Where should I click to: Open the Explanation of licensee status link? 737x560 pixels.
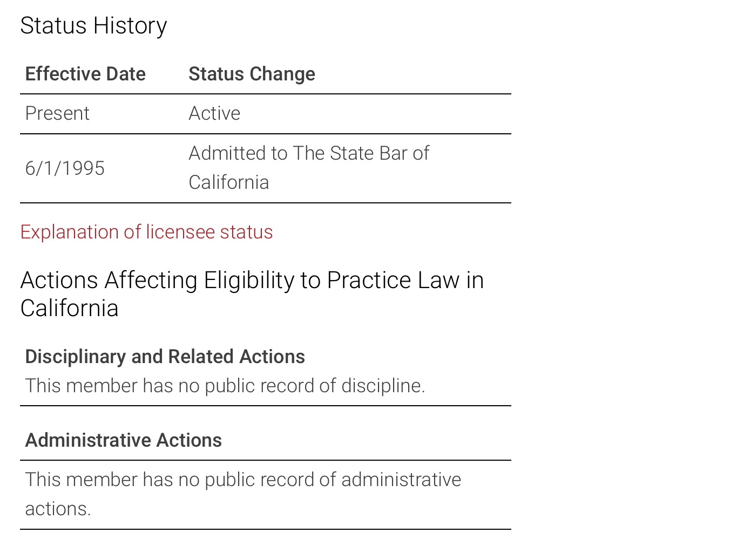click(146, 232)
